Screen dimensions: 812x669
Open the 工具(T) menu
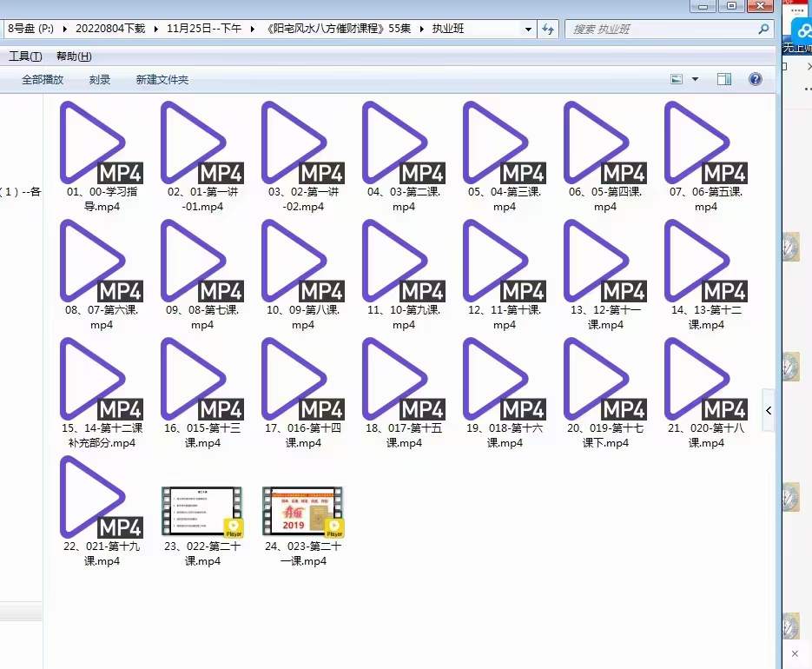pyautogui.click(x=25, y=56)
